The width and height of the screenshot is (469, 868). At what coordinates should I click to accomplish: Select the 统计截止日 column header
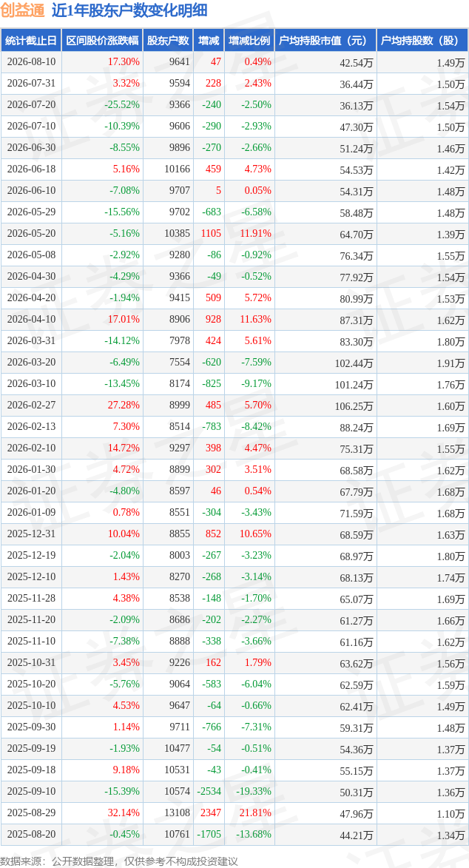tap(31, 41)
